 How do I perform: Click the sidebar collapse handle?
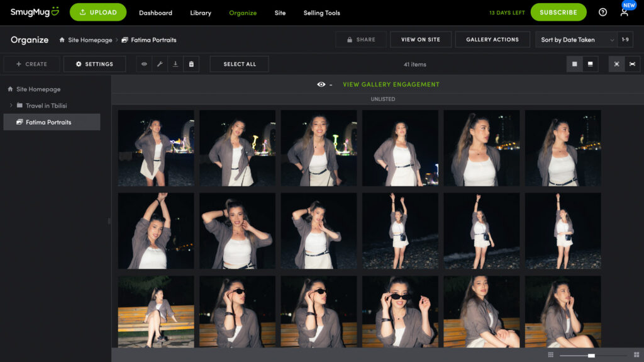point(109,222)
